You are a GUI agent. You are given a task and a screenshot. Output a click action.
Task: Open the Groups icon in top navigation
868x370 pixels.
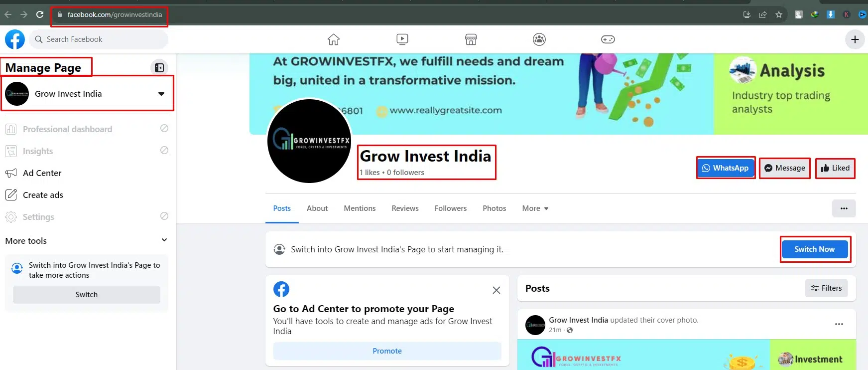539,39
